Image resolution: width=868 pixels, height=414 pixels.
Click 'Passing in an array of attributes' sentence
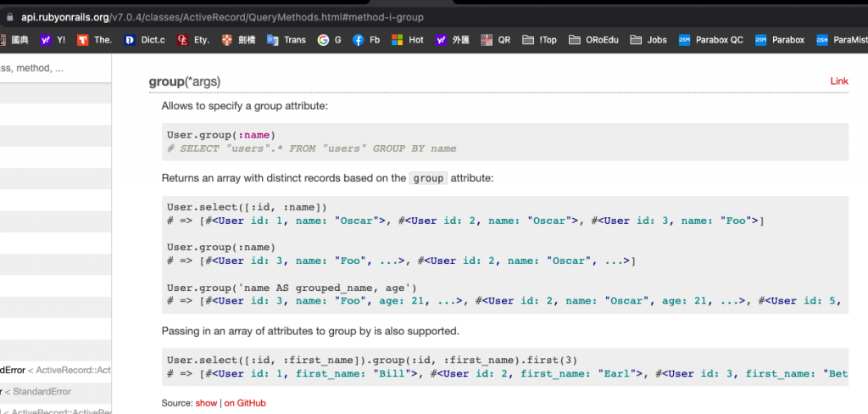pyautogui.click(x=310, y=332)
